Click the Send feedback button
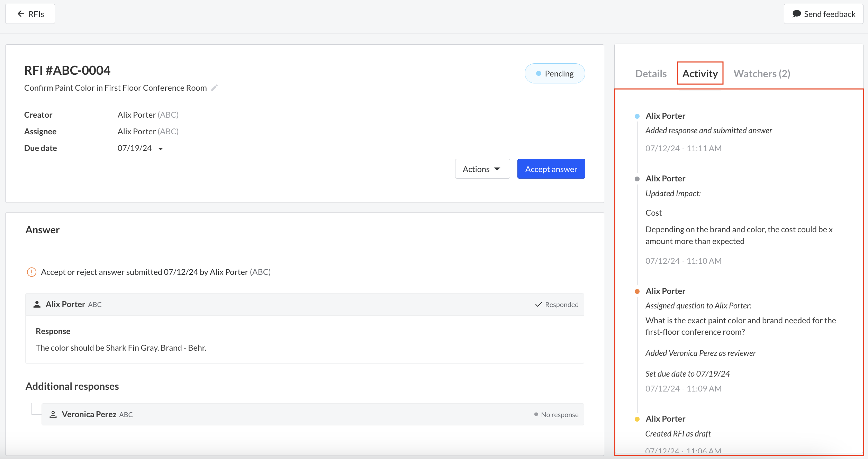Viewport: 868px width, 459px height. pos(823,14)
